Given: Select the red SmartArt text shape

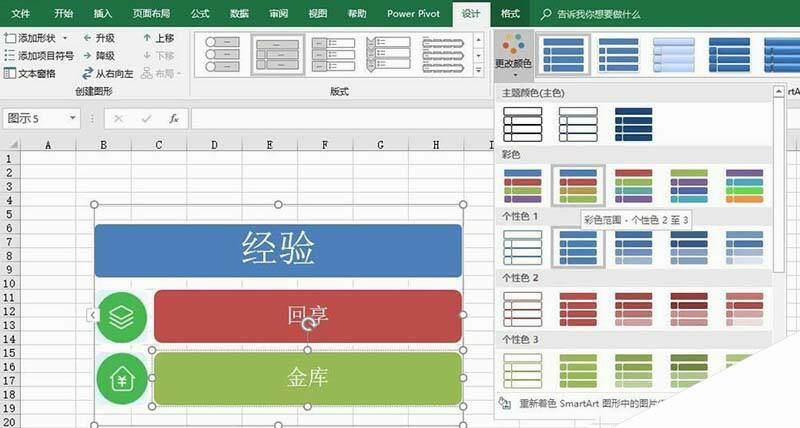Looking at the screenshot, I should tap(308, 316).
